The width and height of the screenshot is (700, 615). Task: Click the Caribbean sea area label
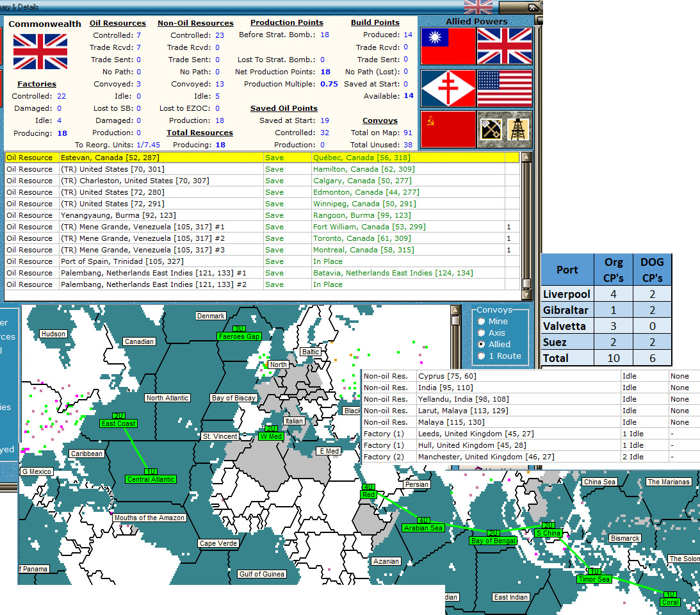(x=86, y=454)
